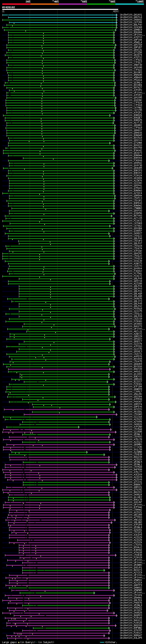Click the white query sequence ruler bar
Image resolution: width=146 pixels, height=644 pixels.
(60, 10)
